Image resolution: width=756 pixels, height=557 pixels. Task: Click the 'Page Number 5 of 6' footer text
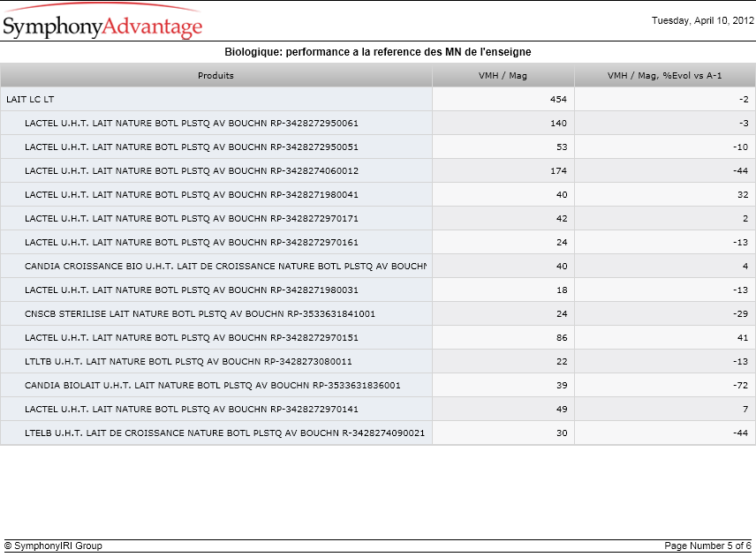coord(707,546)
